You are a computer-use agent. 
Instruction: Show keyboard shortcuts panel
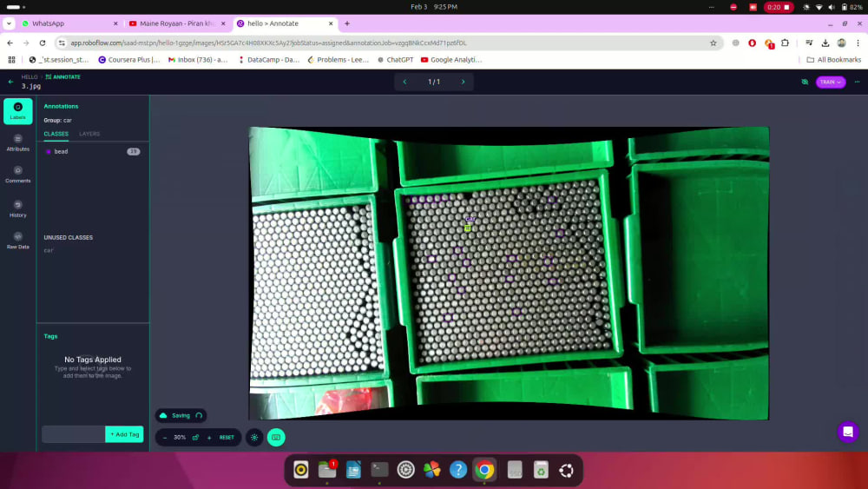click(276, 438)
